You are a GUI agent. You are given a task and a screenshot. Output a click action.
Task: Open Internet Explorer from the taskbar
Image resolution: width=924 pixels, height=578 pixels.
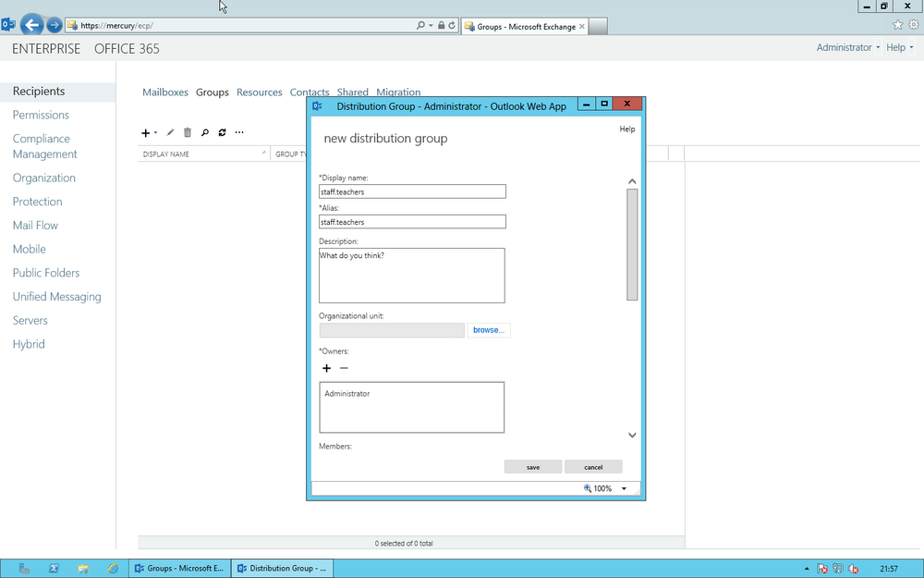pos(113,569)
